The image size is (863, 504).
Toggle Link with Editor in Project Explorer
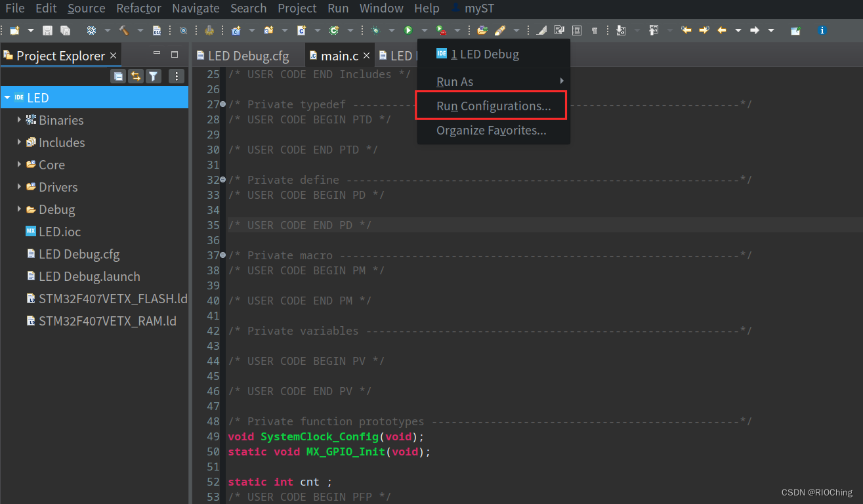(x=136, y=76)
